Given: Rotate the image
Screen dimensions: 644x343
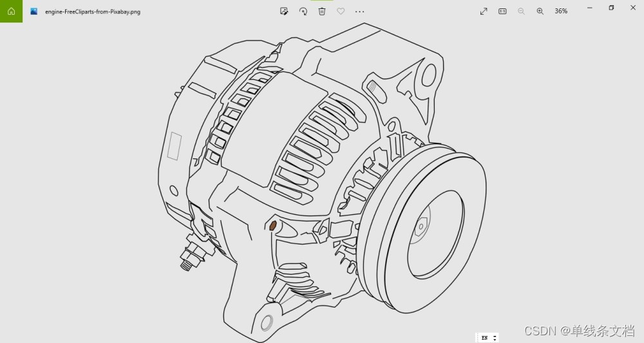Looking at the screenshot, I should point(303,11).
